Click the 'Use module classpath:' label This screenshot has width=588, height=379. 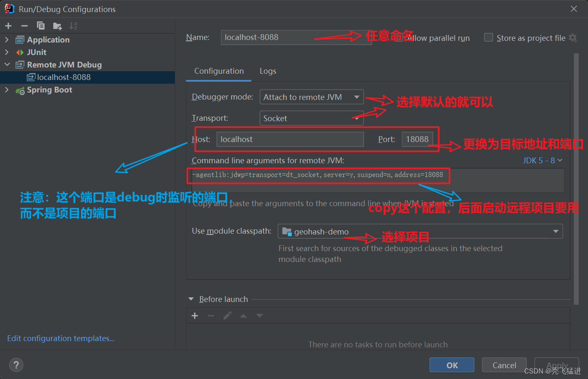pos(231,231)
